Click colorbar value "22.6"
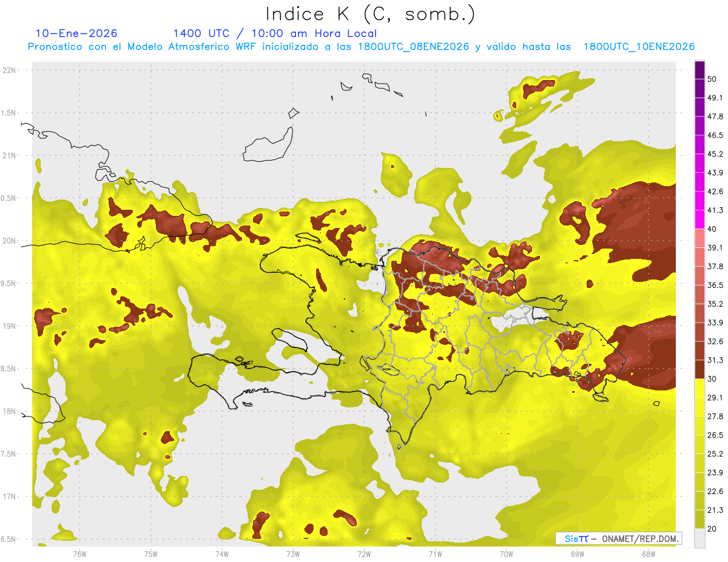The width and height of the screenshot is (728, 562). point(715,492)
